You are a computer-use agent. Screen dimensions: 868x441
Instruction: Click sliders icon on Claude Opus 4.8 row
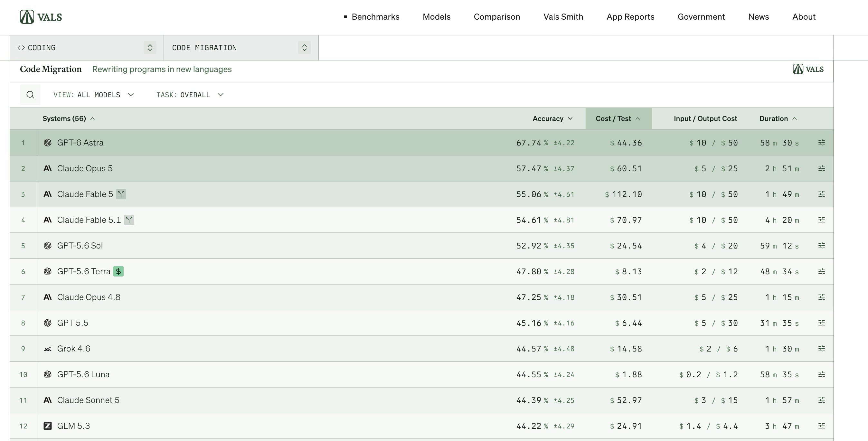click(822, 297)
